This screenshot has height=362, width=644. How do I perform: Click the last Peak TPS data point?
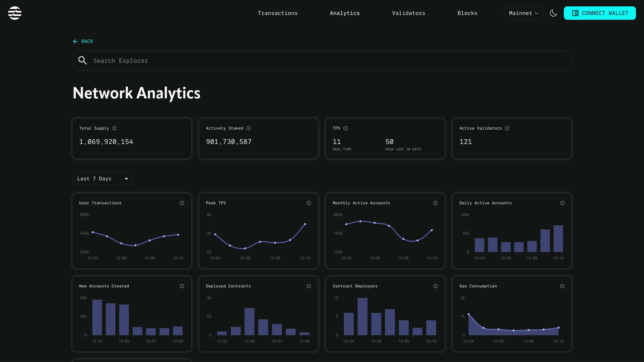click(x=305, y=224)
